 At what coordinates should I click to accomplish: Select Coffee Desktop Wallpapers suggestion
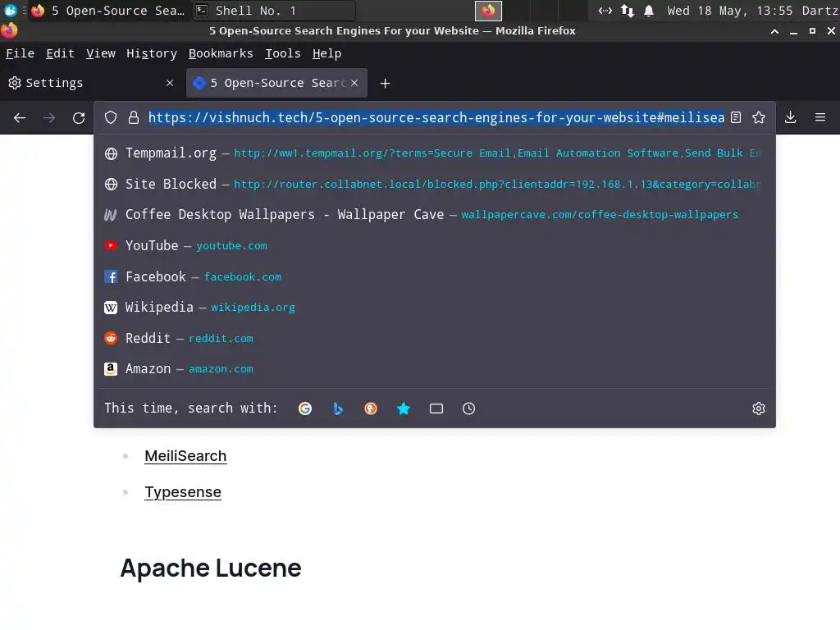(x=435, y=215)
